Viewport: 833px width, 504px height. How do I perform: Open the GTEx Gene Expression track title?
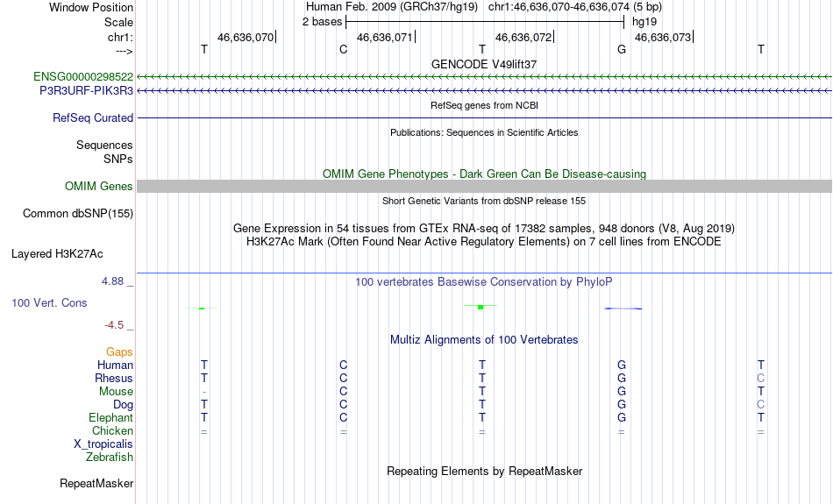pos(484,229)
